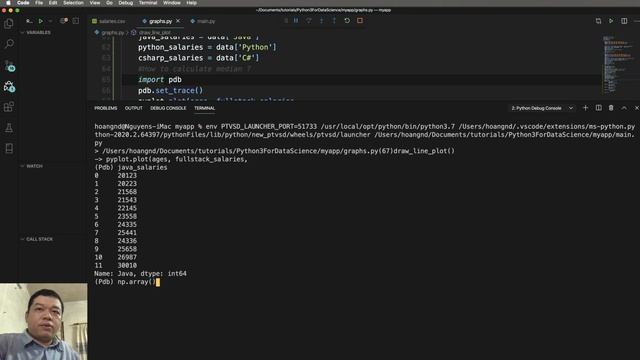This screenshot has height=360, width=640.
Task: Run Python file in terminal icon
Action: click(x=611, y=21)
